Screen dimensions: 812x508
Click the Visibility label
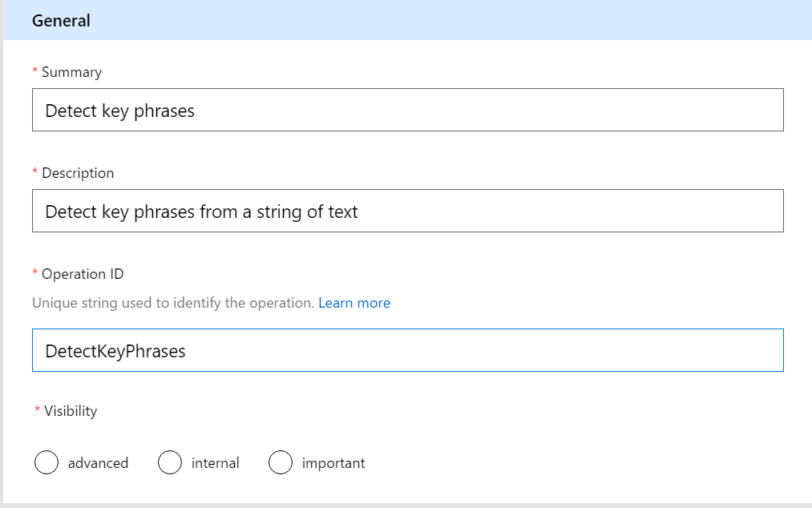click(71, 410)
